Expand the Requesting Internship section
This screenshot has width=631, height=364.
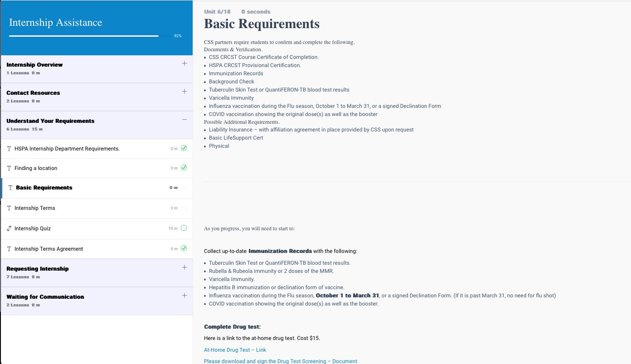coord(184,267)
